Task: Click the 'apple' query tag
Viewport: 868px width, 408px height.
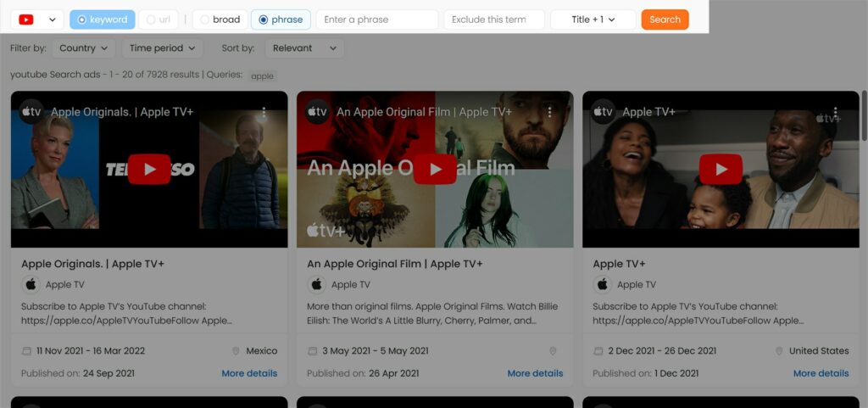Action: (263, 75)
